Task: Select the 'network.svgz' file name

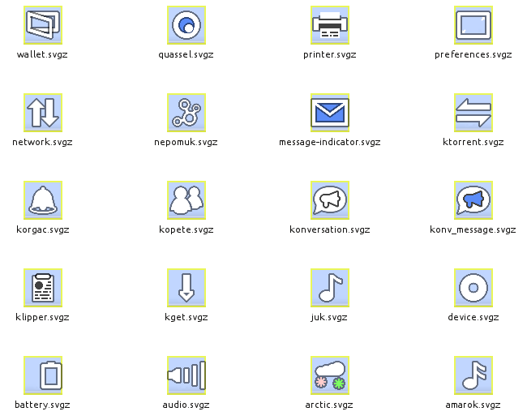Action: [42, 143]
